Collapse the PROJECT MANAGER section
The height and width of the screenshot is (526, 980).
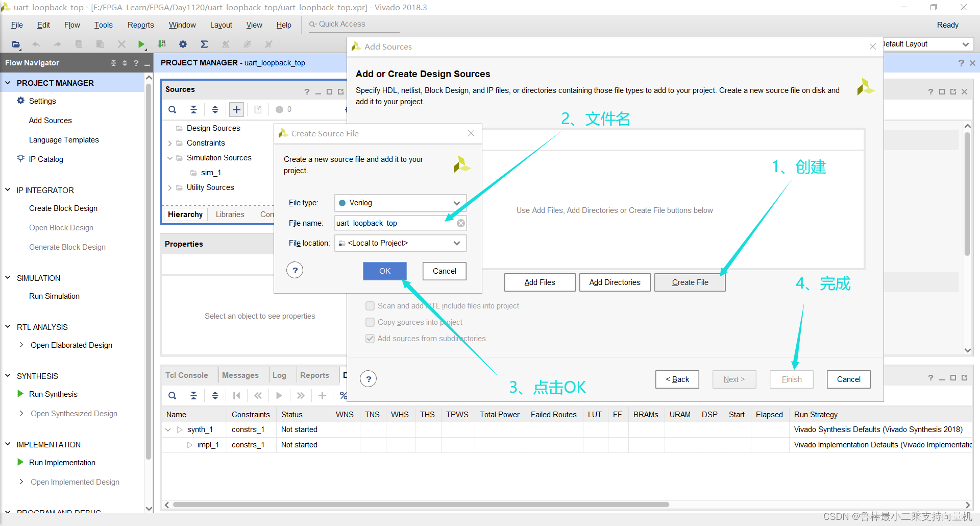coord(8,83)
